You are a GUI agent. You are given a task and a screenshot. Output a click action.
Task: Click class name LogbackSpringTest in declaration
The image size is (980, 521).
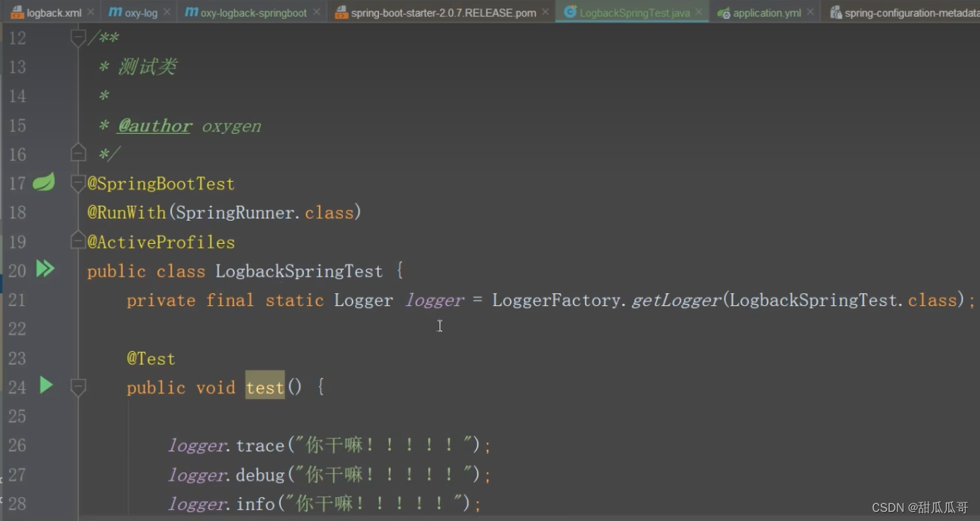pyautogui.click(x=299, y=271)
